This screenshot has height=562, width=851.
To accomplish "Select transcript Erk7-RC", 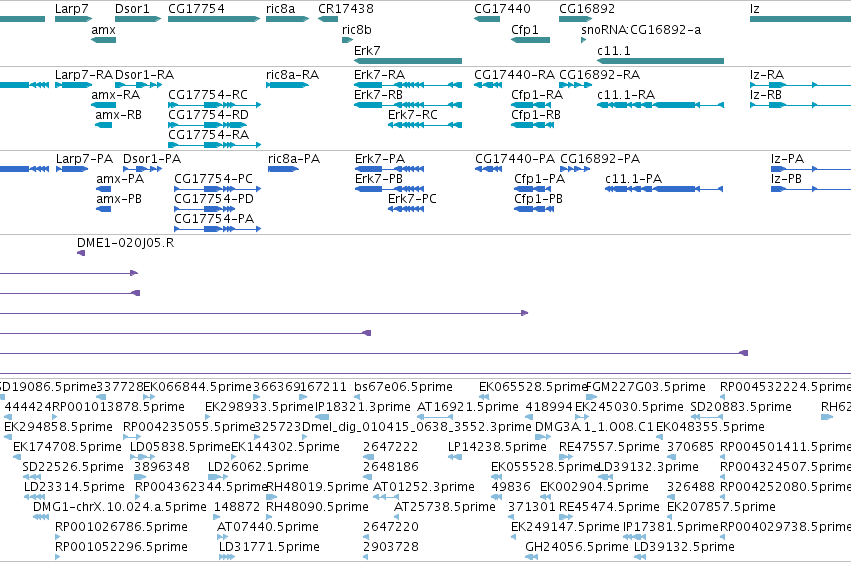I will (x=425, y=125).
